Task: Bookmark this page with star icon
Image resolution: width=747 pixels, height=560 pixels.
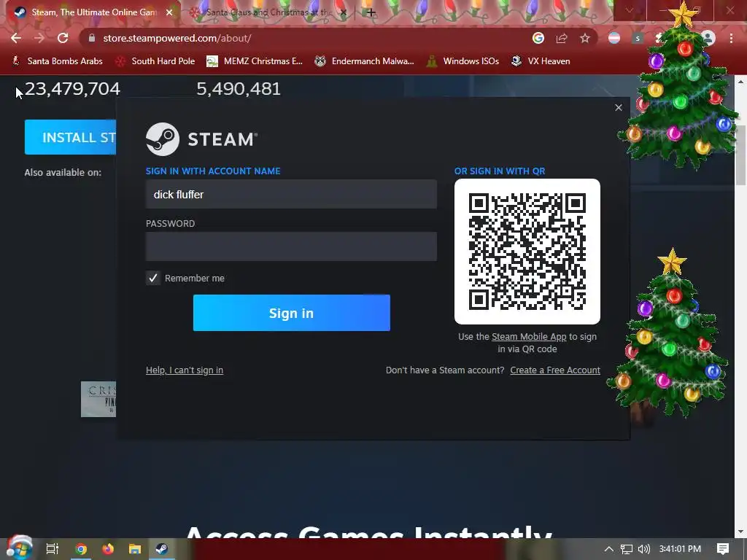Action: pos(585,38)
